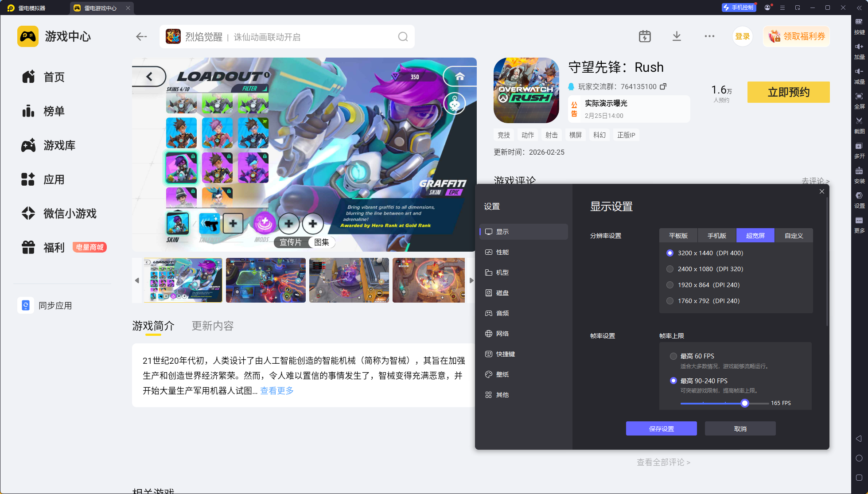Image resolution: width=868 pixels, height=494 pixels.
Task: Click the search magnifier icon
Action: tap(402, 37)
